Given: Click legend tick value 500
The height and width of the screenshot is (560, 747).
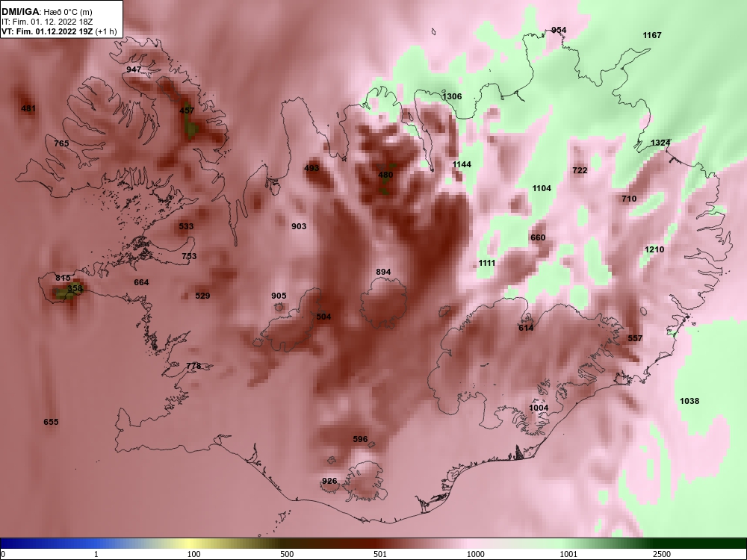Looking at the screenshot, I should coord(288,554).
